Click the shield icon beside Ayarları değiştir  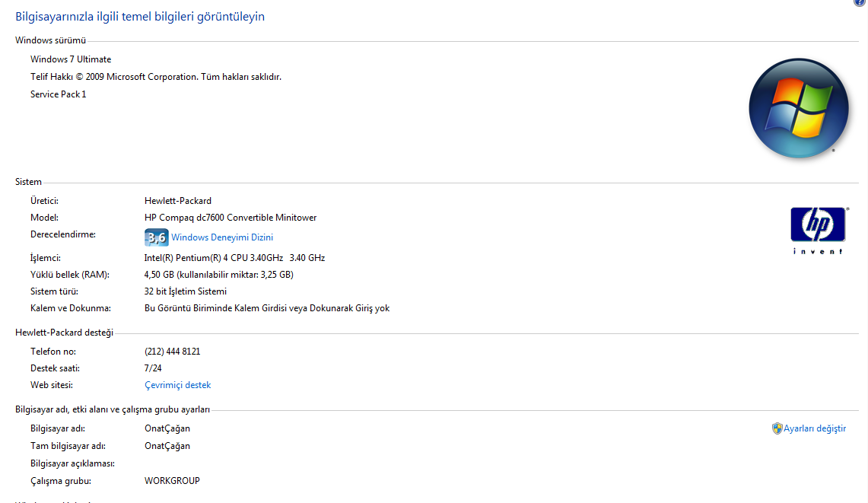tap(777, 428)
